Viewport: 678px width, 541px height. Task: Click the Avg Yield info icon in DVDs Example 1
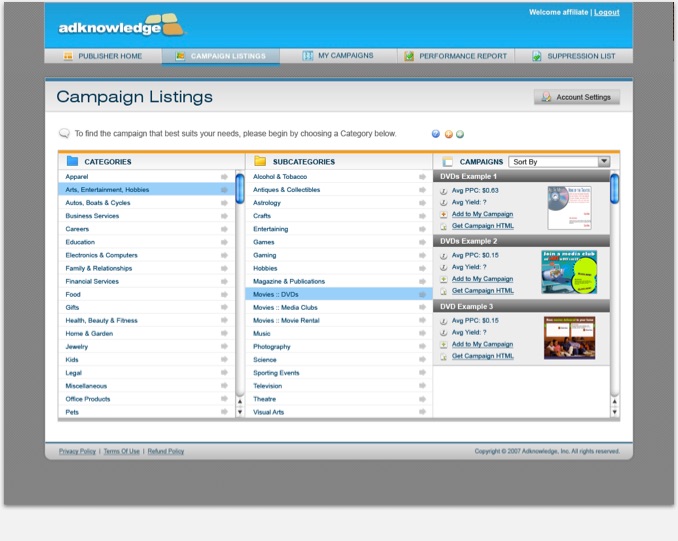(x=443, y=203)
